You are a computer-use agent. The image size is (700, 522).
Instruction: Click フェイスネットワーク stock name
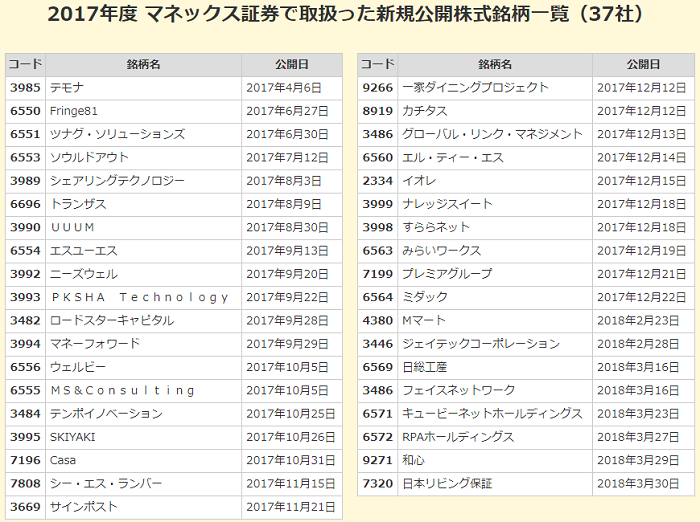(458, 390)
